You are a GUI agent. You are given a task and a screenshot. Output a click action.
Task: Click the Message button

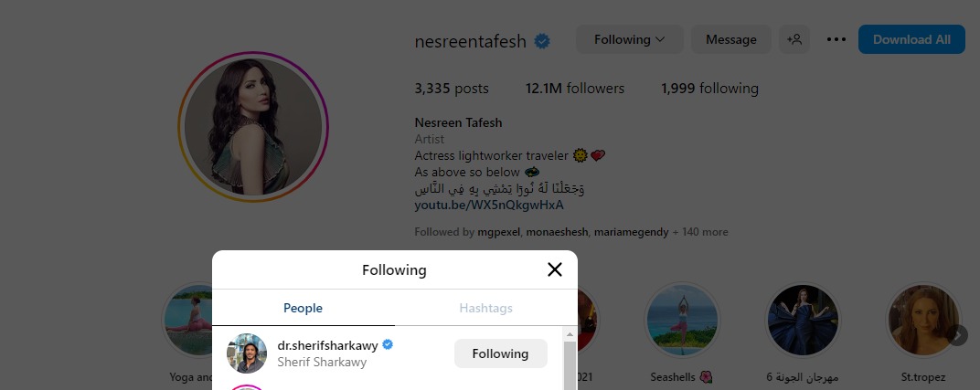click(x=730, y=39)
